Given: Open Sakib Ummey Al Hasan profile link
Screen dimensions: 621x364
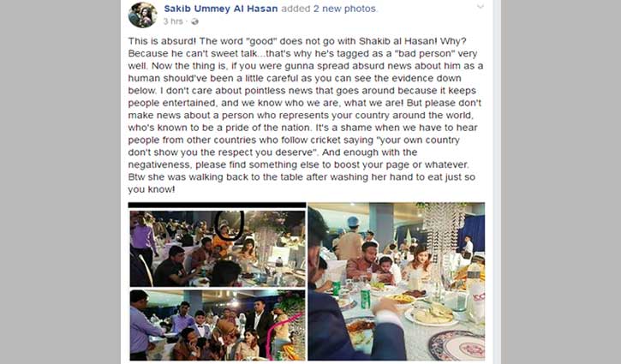Looking at the screenshot, I should [221, 9].
